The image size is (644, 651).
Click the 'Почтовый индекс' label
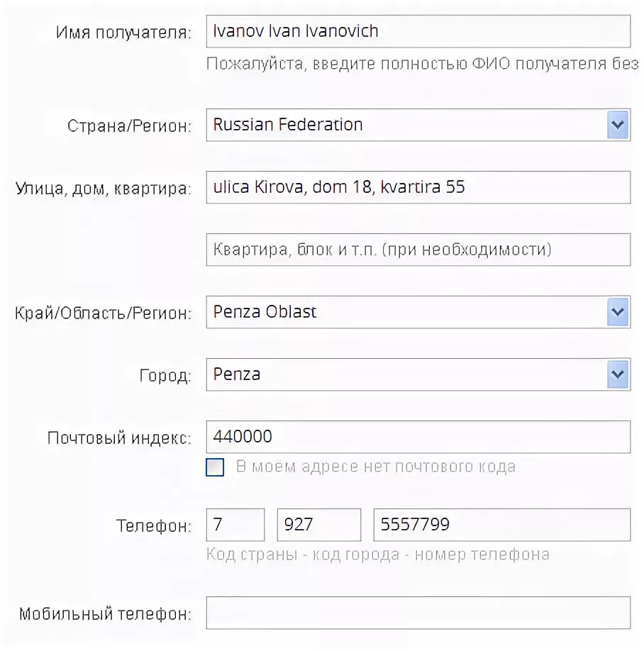(x=120, y=438)
